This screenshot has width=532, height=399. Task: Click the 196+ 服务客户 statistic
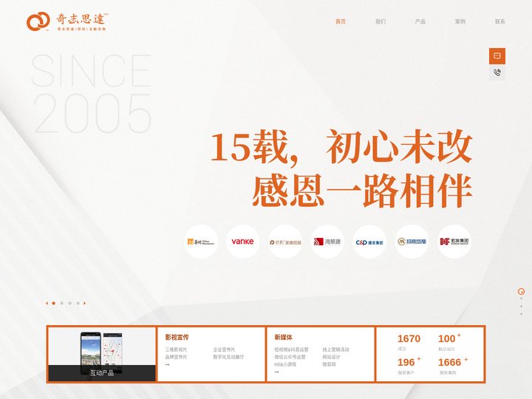coord(409,366)
